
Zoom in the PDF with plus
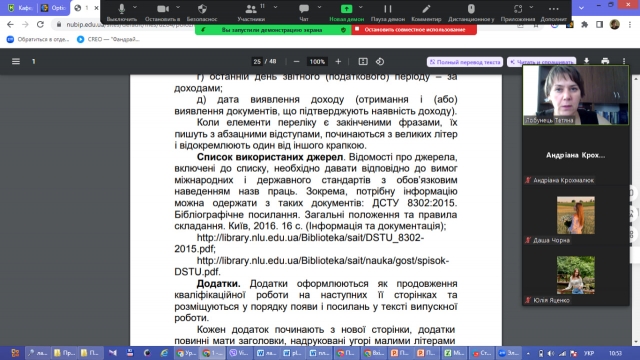coord(338,62)
